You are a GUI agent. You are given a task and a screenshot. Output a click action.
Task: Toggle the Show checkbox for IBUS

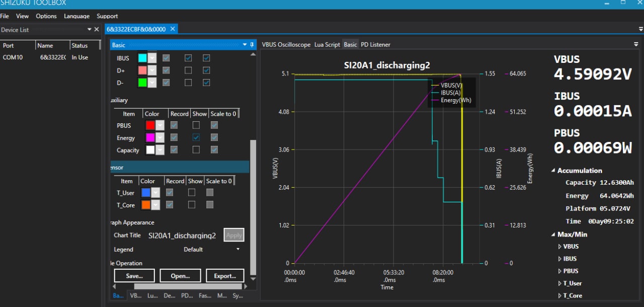(x=188, y=58)
